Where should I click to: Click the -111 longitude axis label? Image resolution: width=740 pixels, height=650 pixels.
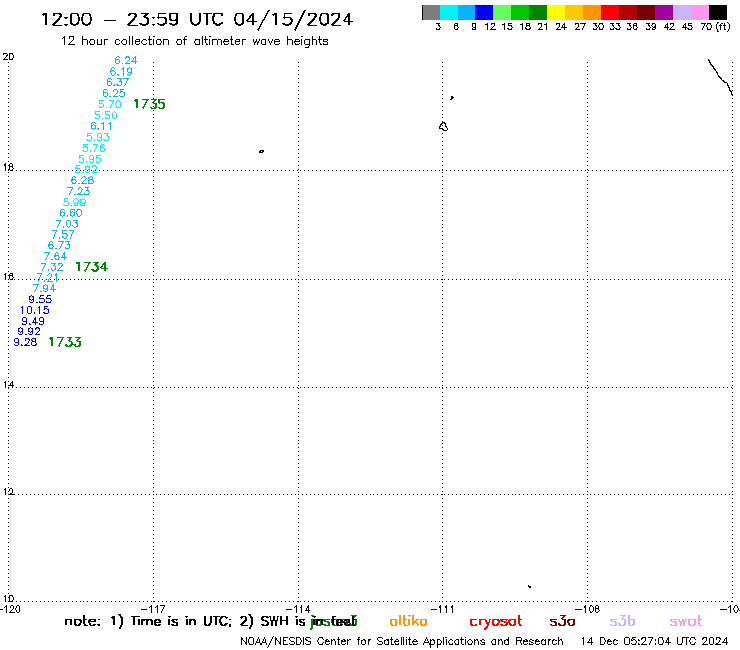443,609
